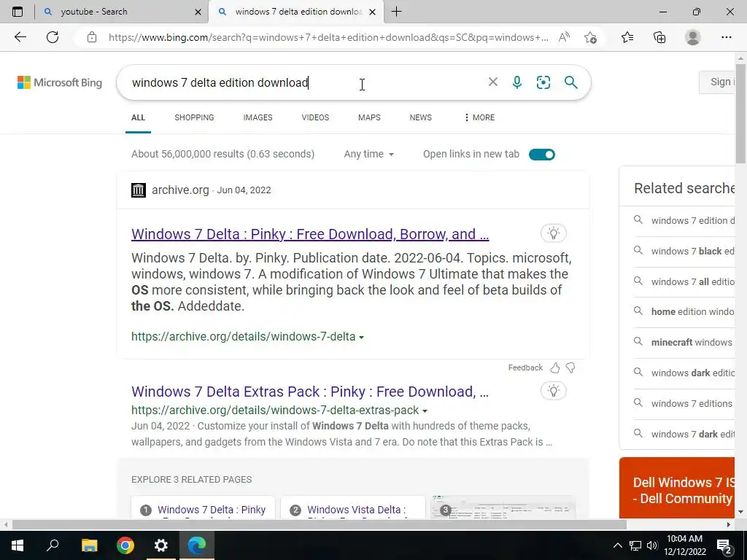Give thumbs up feedback

(555, 367)
